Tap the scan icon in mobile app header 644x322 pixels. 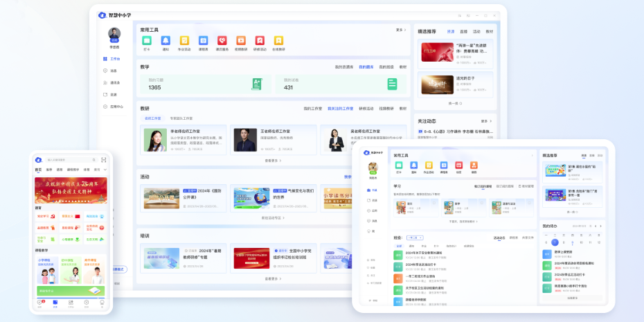(x=104, y=160)
